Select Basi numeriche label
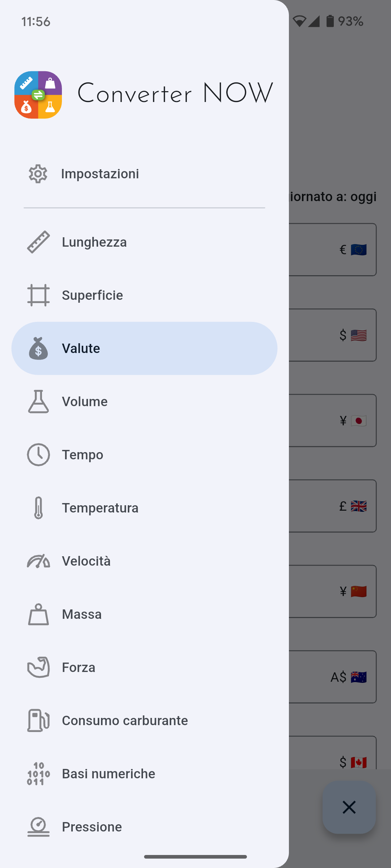Viewport: 391px width, 868px height. point(109,774)
